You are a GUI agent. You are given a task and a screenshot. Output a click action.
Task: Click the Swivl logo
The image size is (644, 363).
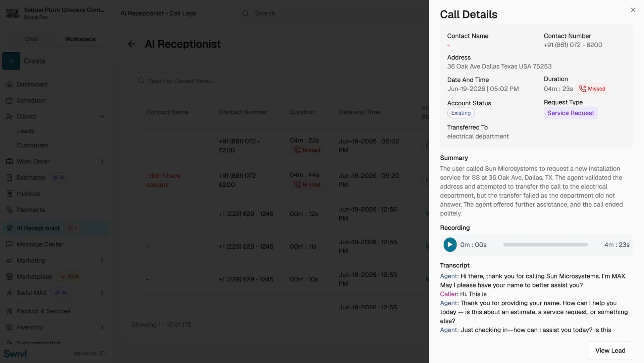point(15,354)
